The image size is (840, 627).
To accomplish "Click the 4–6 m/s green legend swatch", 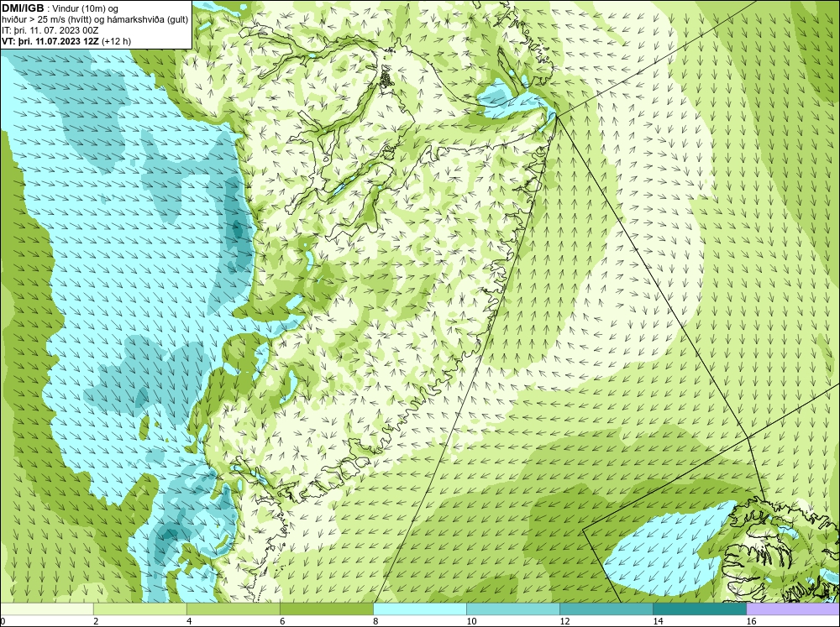I will [234, 609].
